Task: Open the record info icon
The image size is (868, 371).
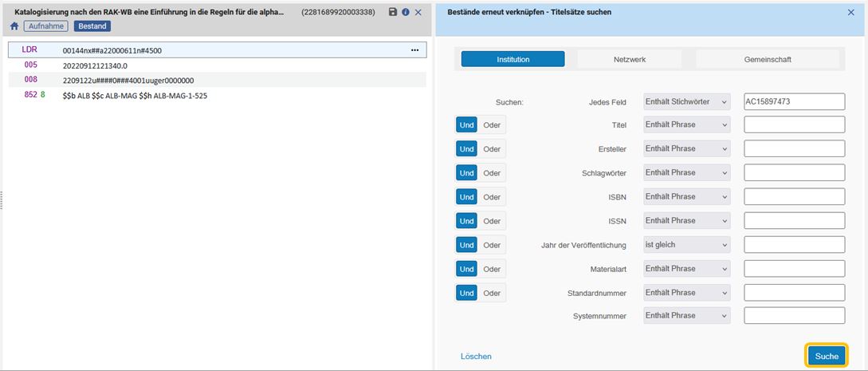Action: [406, 12]
